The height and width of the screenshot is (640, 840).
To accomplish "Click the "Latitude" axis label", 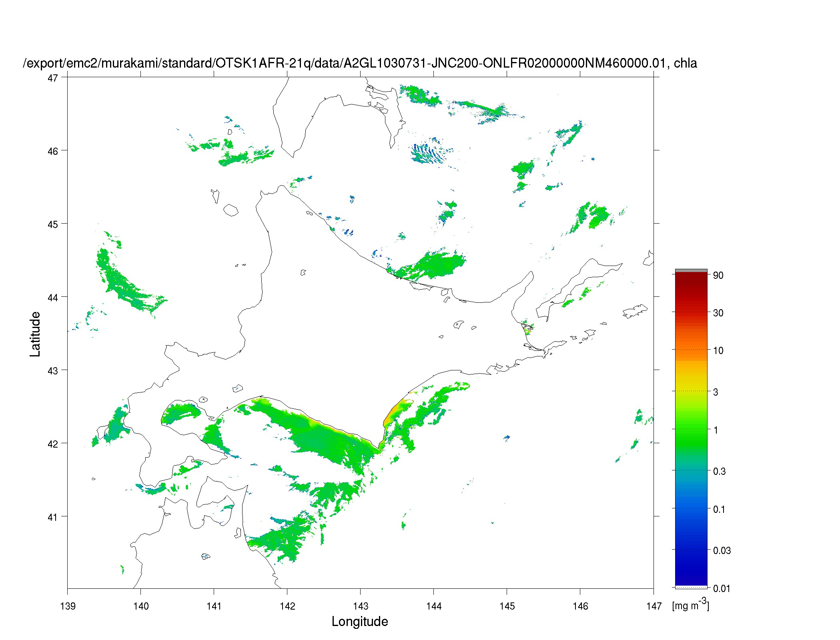I will 35,334.
